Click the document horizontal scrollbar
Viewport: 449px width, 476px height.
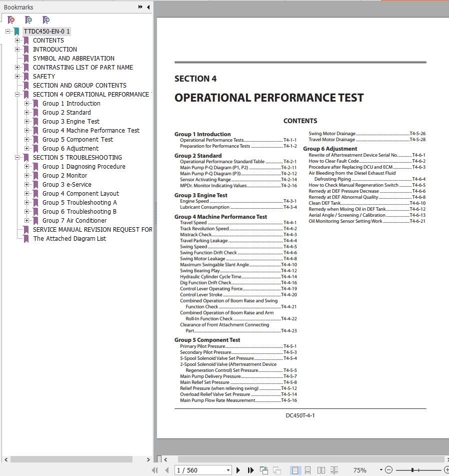pos(311,459)
